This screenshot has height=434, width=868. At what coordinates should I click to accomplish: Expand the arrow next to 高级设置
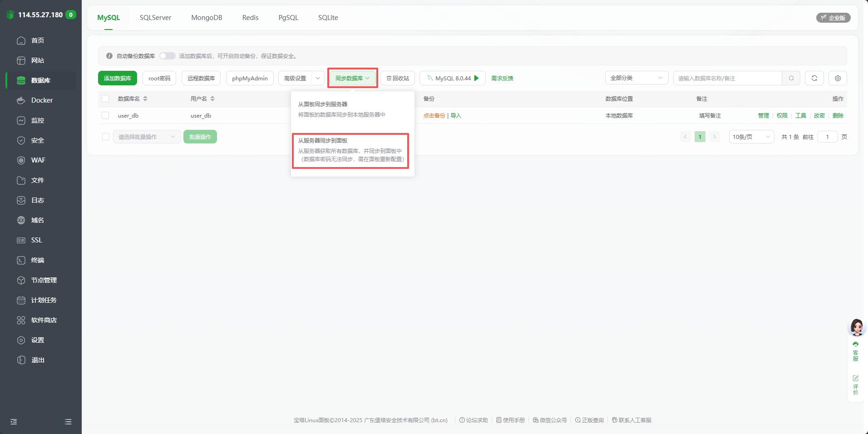click(x=318, y=78)
